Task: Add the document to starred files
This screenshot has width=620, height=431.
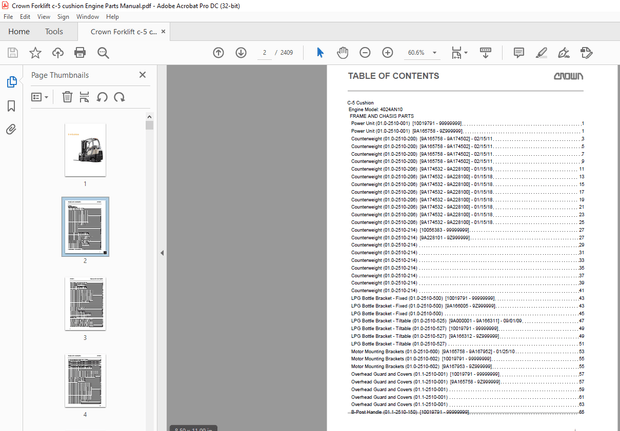Action: 35,53
